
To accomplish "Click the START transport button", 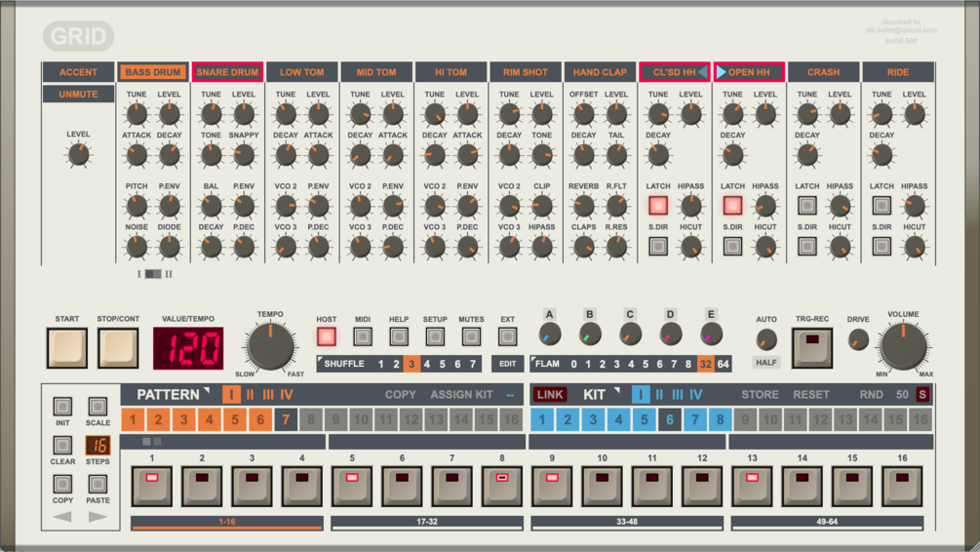I will [x=67, y=347].
